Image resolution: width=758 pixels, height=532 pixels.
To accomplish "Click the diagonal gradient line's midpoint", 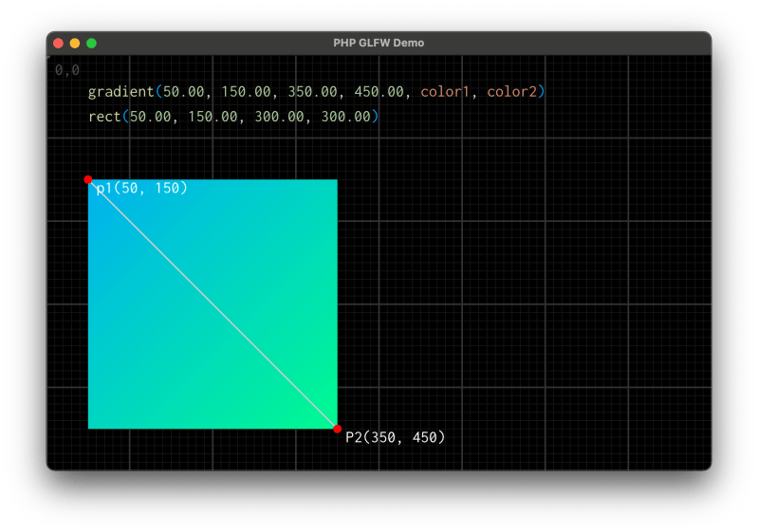I will click(x=213, y=304).
